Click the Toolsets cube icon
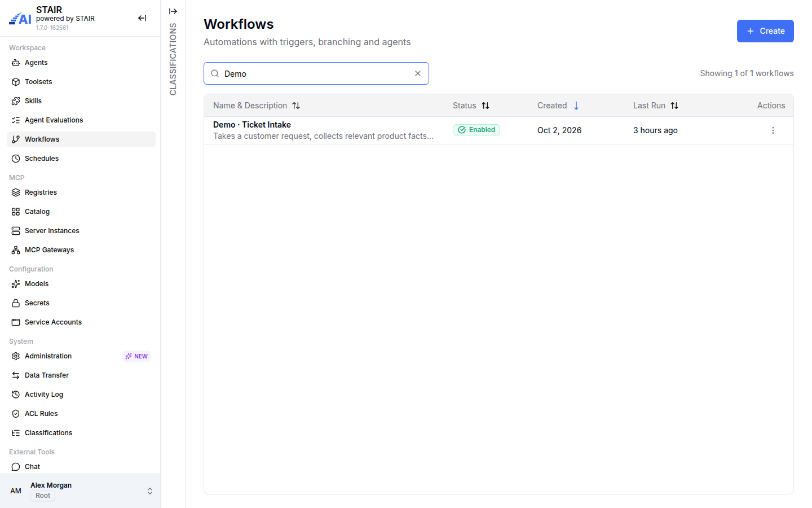The height and width of the screenshot is (508, 812). coord(16,82)
